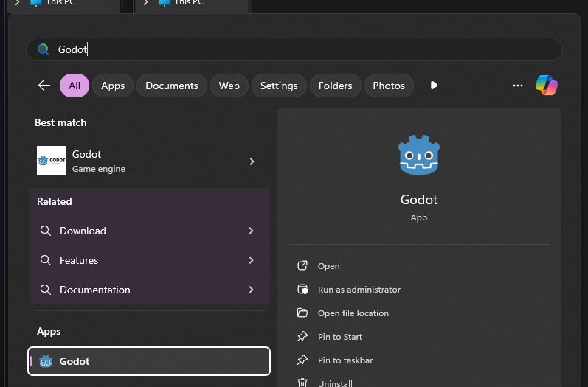Expand the Godot Game engine result chevron
This screenshot has height=387, width=588.
pyautogui.click(x=252, y=161)
